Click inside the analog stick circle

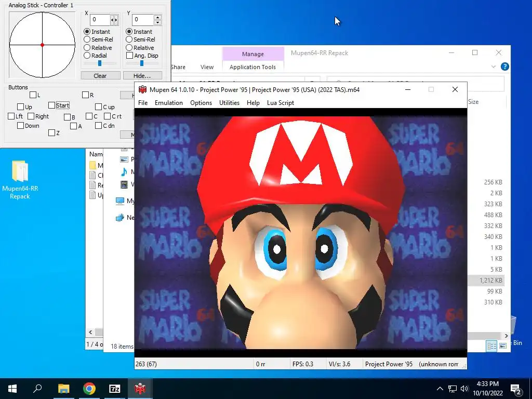pyautogui.click(x=42, y=45)
